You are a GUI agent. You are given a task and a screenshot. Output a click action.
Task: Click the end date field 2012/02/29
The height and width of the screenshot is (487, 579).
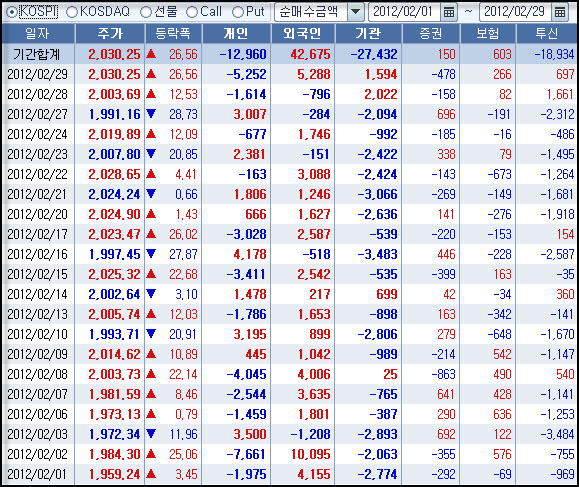(x=515, y=12)
